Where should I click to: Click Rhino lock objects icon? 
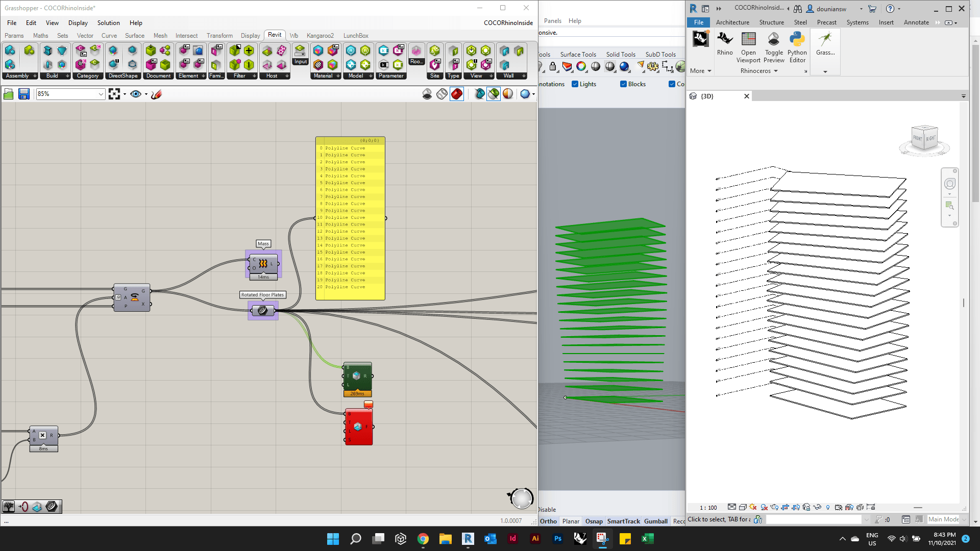[553, 67]
